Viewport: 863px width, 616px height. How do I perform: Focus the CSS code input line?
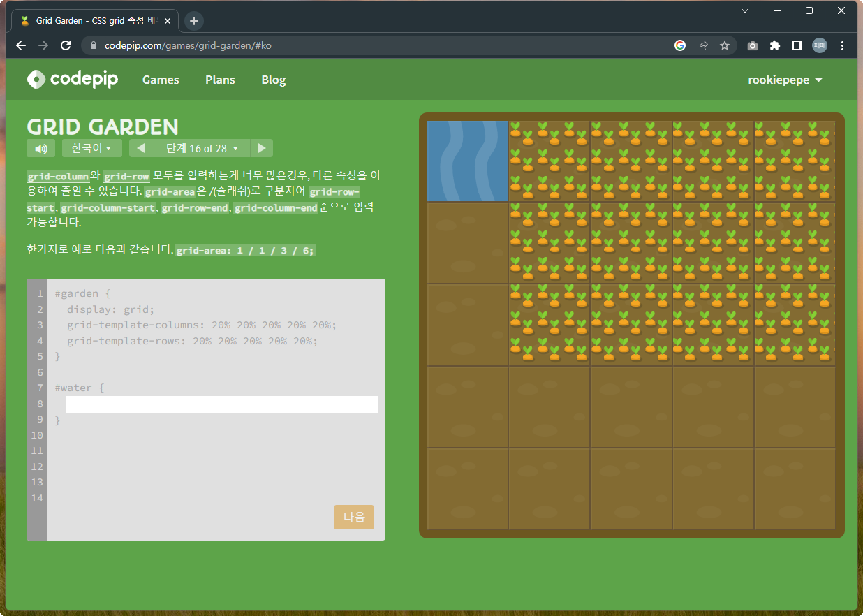222,404
